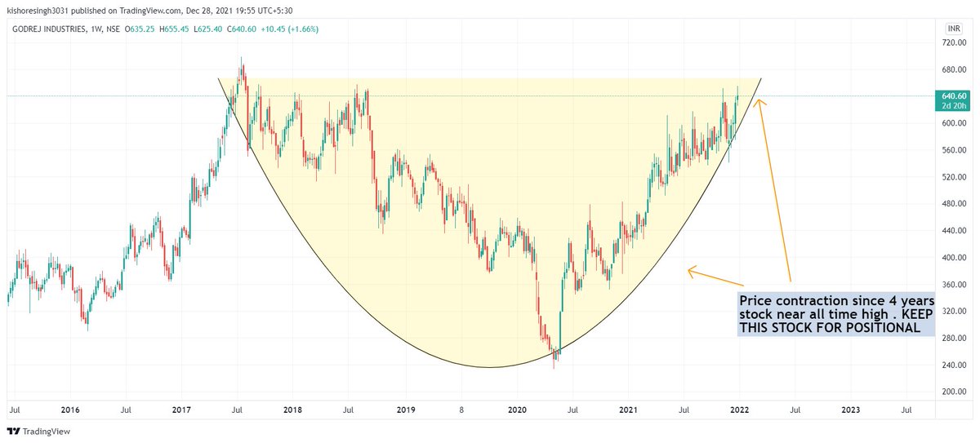
Task: Click the 280.00 price axis label
Action: tap(954, 339)
